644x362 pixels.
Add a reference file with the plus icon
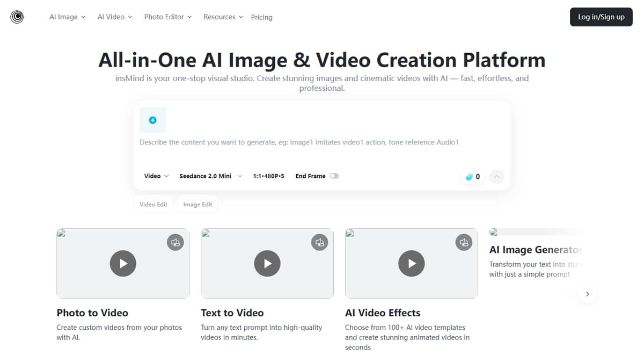pyautogui.click(x=153, y=120)
